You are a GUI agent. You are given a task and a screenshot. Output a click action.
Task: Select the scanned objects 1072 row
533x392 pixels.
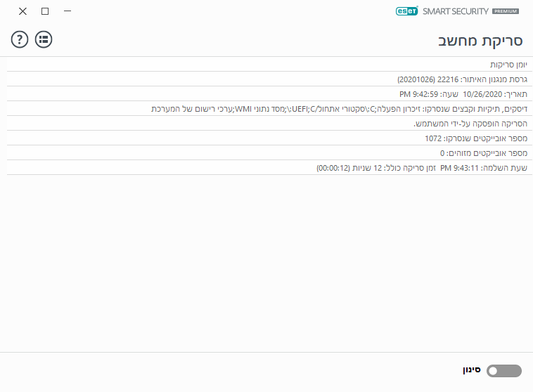[269, 138]
